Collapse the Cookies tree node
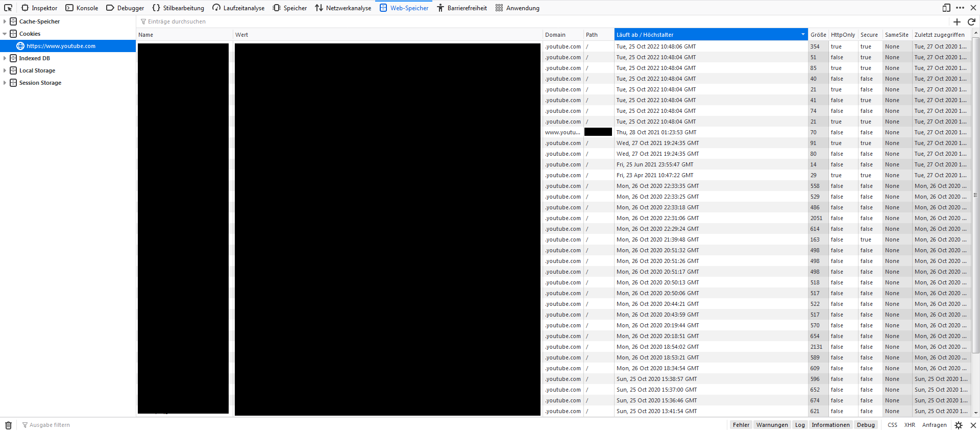 point(5,34)
